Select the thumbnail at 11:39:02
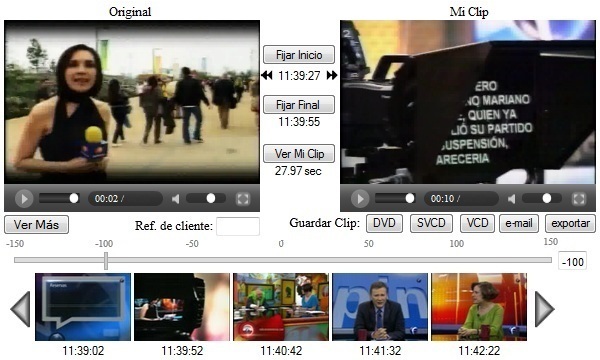 click(83, 307)
